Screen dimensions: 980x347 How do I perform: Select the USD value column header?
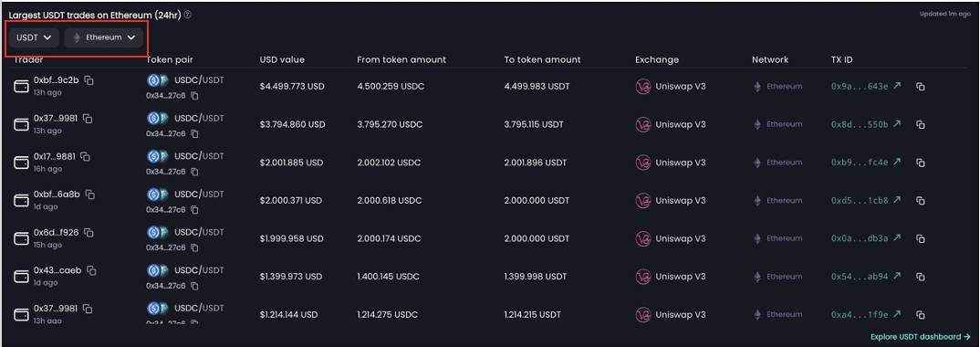point(282,60)
